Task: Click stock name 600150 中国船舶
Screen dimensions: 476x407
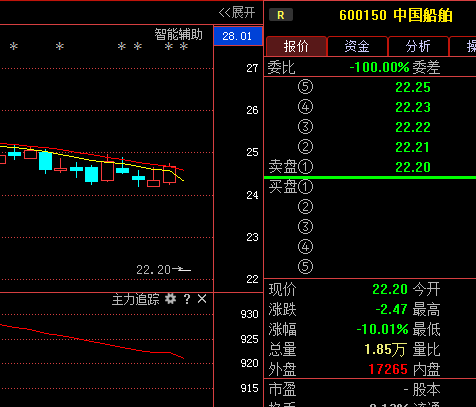Action: click(396, 15)
